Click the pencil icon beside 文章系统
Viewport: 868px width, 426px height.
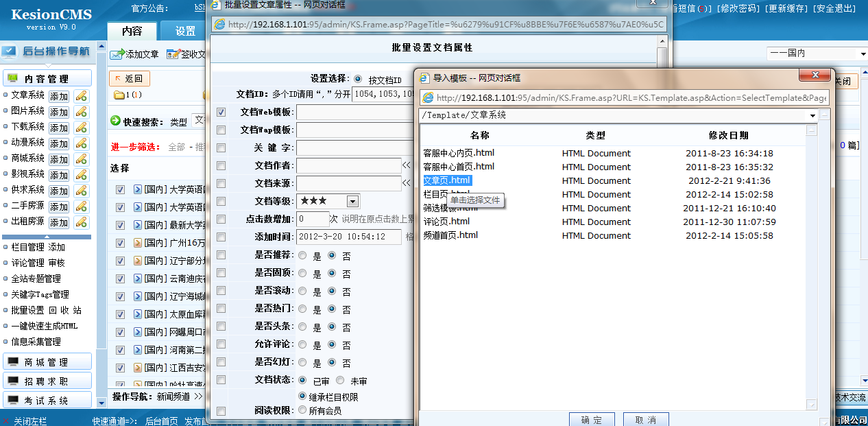(x=82, y=96)
